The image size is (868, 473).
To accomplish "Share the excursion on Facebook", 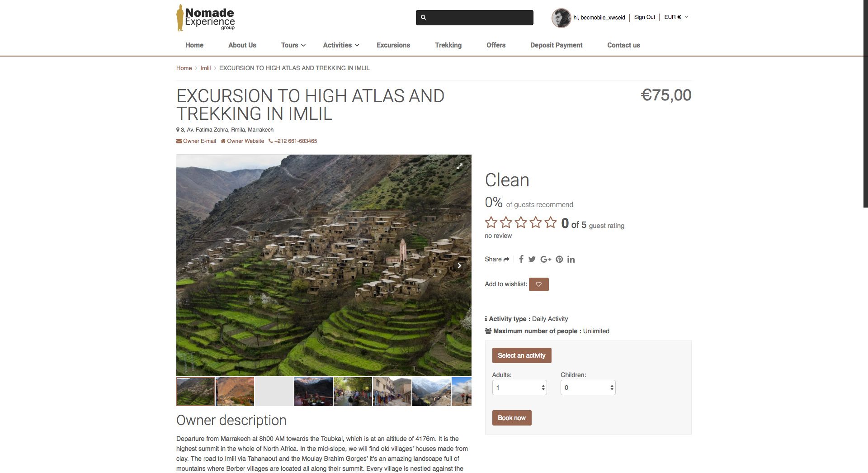I will 521,259.
